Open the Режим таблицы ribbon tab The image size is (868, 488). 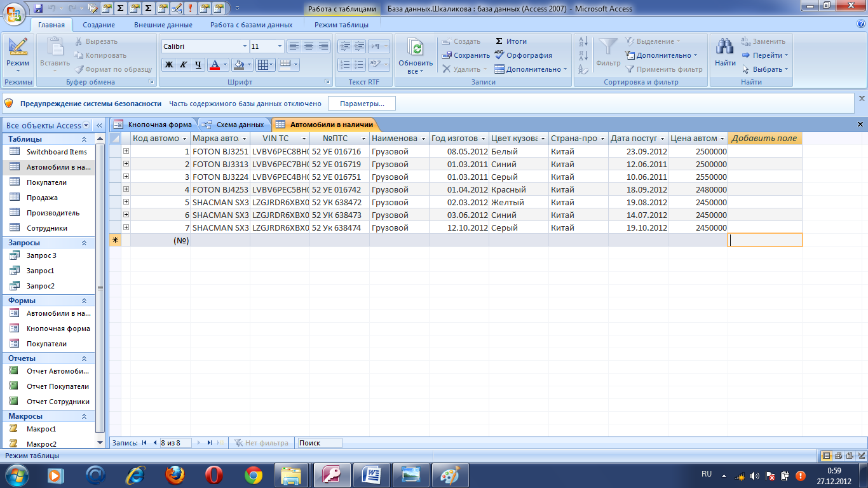(341, 25)
